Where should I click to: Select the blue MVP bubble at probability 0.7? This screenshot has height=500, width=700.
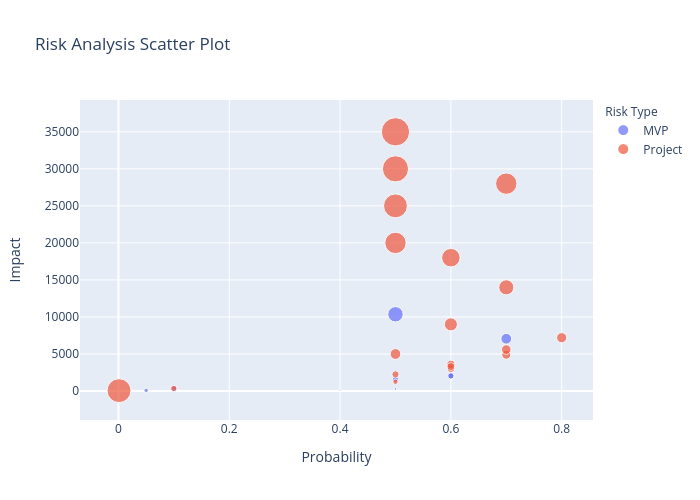[x=506, y=339]
